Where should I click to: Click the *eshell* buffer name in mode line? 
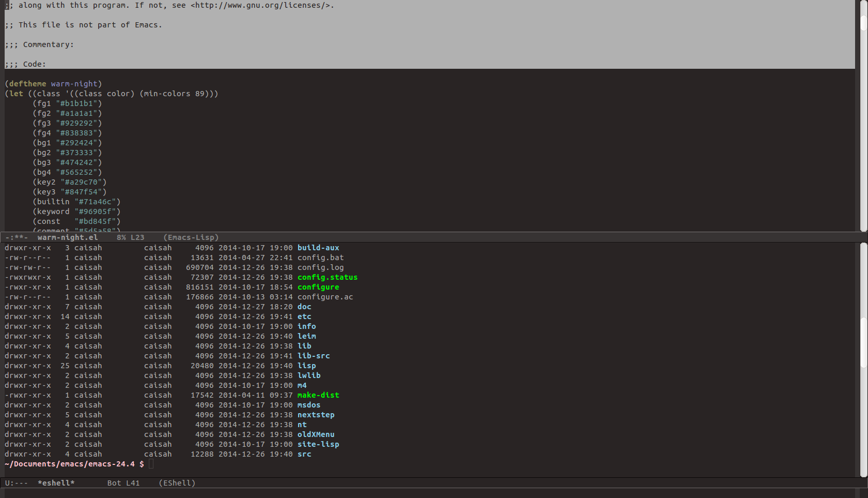tap(56, 483)
